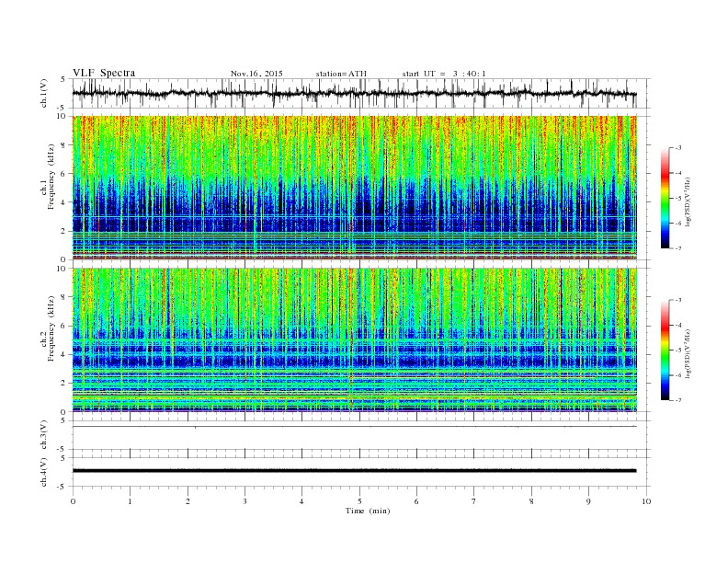This screenshot has width=728, height=563.
Task: Click the "-7" label on ch.2 colorbar
Action: pyautogui.click(x=677, y=400)
